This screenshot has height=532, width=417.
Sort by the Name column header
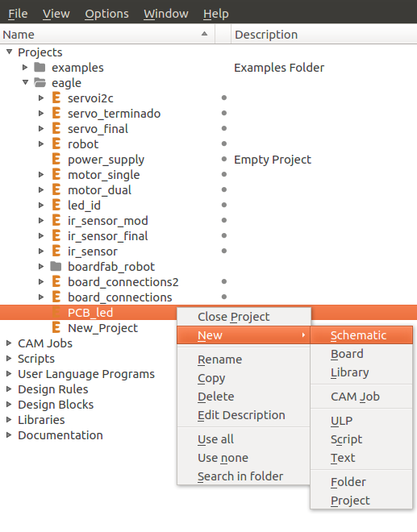pyautogui.click(x=107, y=35)
